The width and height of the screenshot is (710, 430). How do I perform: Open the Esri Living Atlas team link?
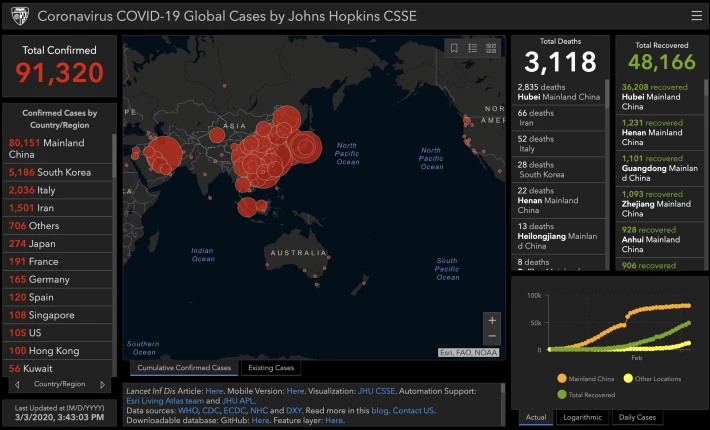coord(165,401)
